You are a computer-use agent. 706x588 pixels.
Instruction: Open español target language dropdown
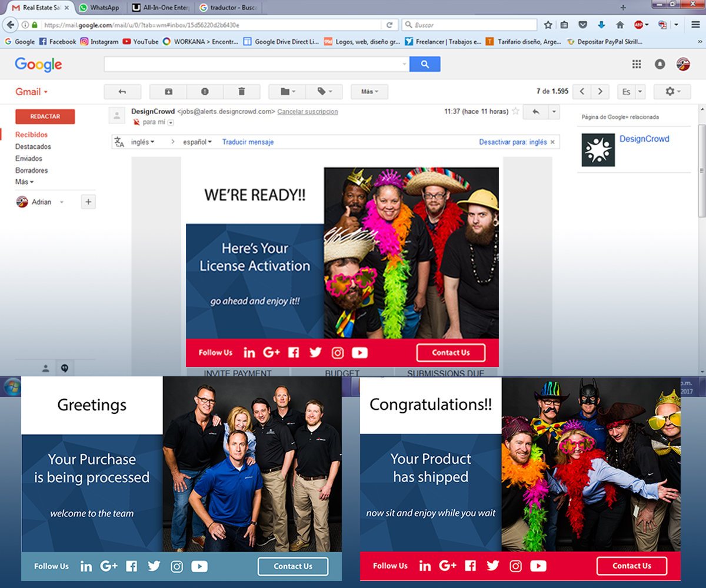[x=197, y=142]
